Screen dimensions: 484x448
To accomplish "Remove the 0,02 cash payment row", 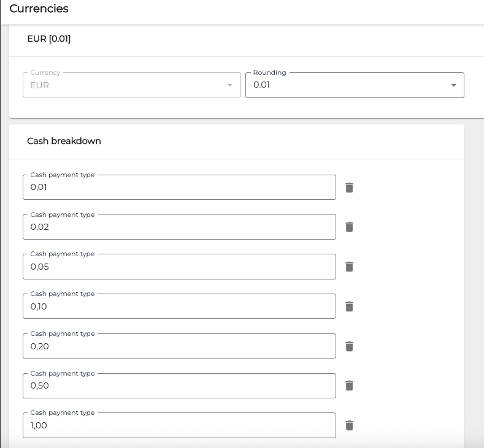I will pyautogui.click(x=349, y=227).
